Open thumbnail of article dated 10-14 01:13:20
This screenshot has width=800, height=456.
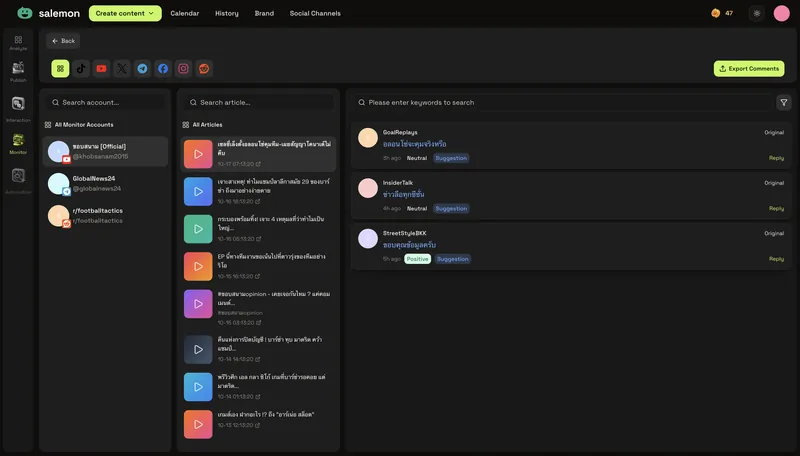[198, 387]
